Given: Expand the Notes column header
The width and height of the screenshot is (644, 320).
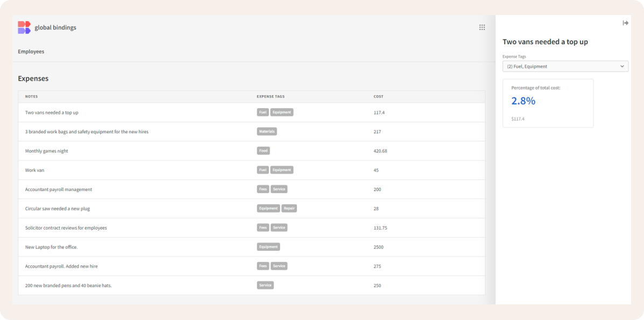Looking at the screenshot, I should coord(31,96).
